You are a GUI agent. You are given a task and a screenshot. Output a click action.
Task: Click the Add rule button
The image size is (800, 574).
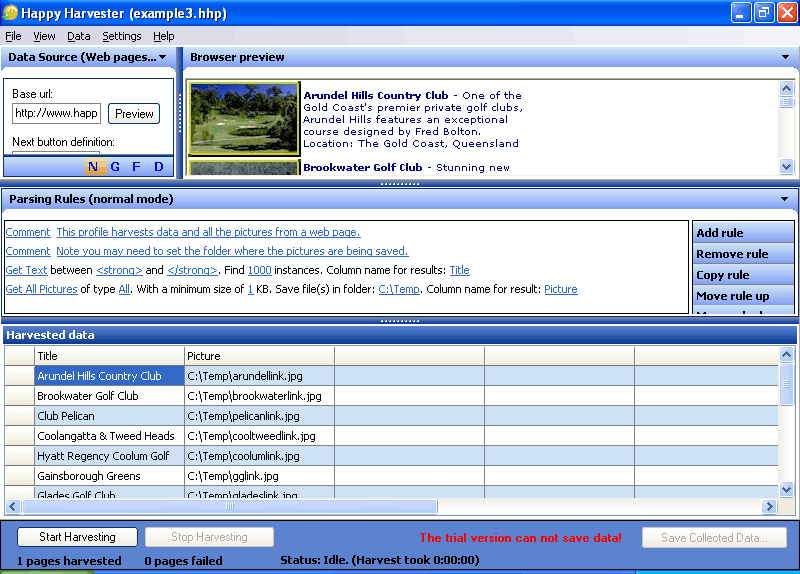pos(743,233)
